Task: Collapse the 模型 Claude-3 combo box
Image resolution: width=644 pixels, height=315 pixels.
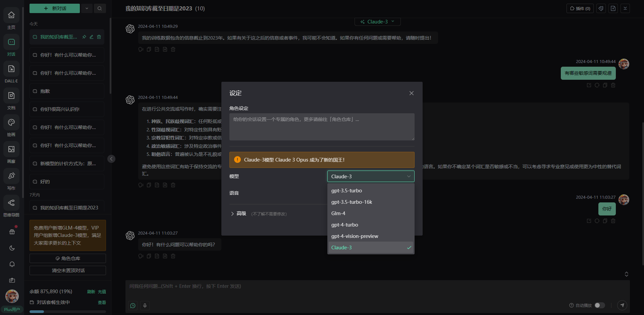Action: tap(371, 176)
